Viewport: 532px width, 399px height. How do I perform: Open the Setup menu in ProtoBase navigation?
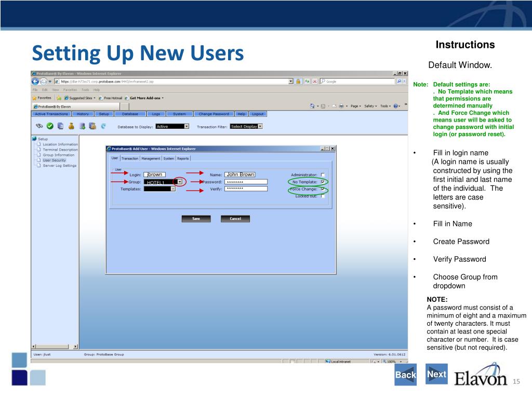point(104,114)
